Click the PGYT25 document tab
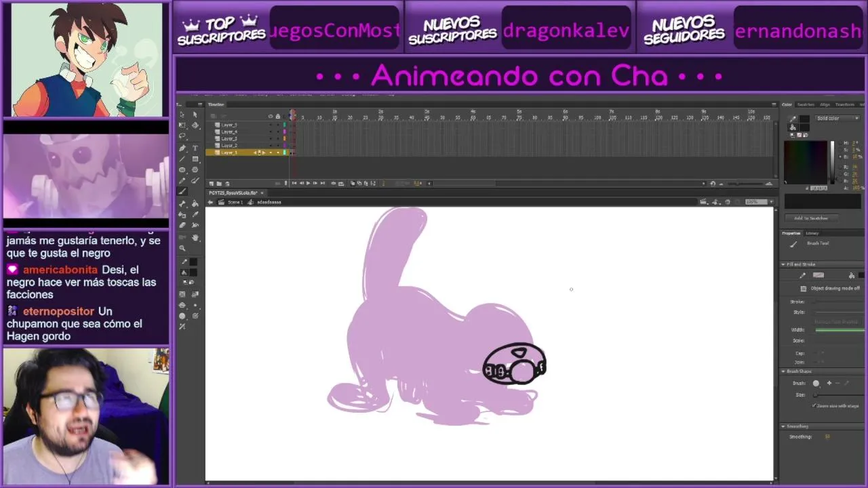Image resolution: width=868 pixels, height=488 pixels. click(233, 193)
